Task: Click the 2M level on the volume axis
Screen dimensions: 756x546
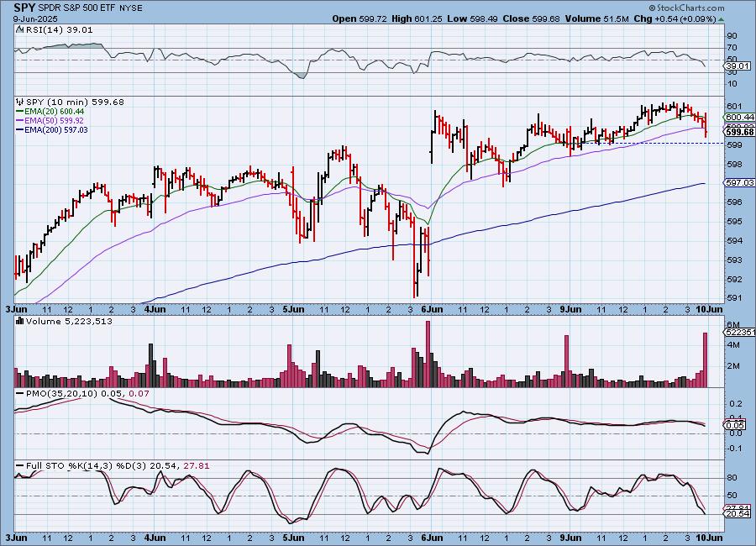Action: pos(733,366)
